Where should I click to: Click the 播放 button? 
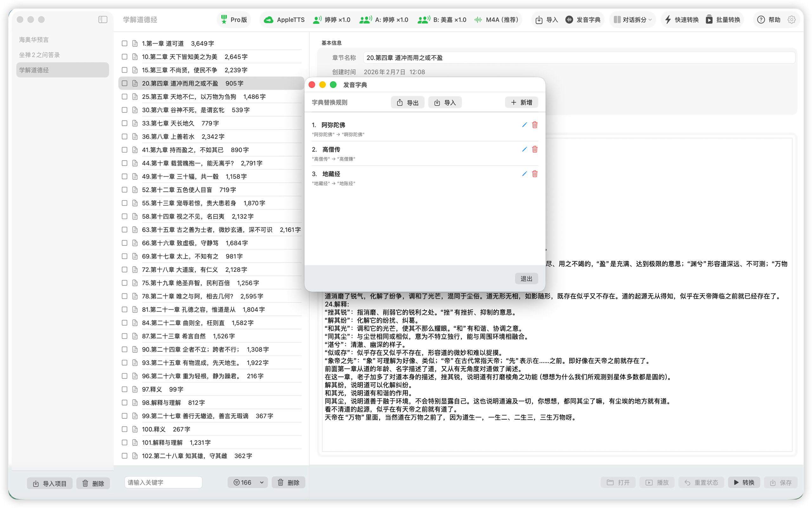coord(657,483)
